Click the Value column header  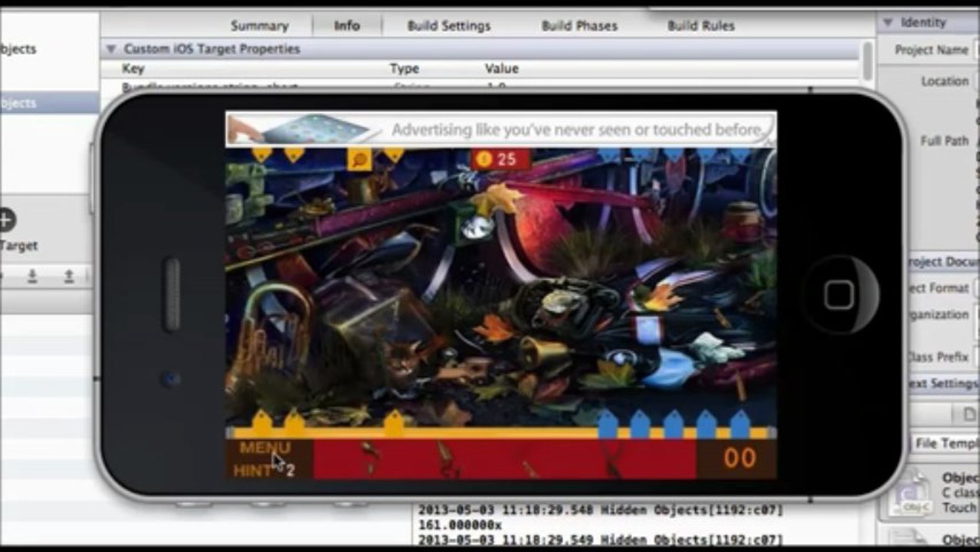point(502,68)
